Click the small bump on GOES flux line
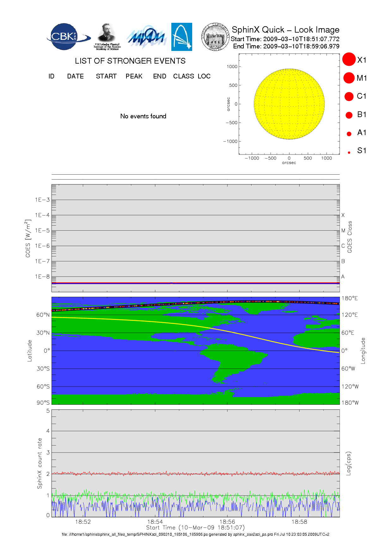Screen dimensions: 392x555 tap(171, 283)
